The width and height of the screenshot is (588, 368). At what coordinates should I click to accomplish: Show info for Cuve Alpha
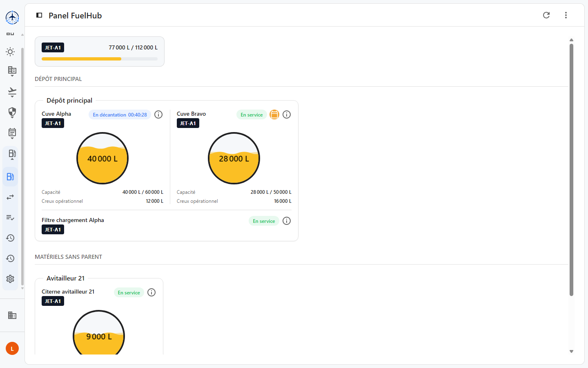(158, 114)
